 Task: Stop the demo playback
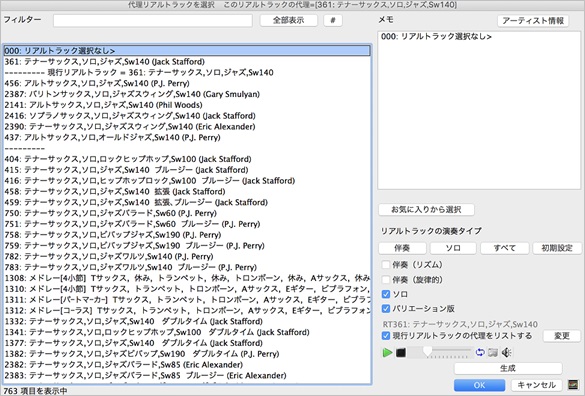coord(401,352)
